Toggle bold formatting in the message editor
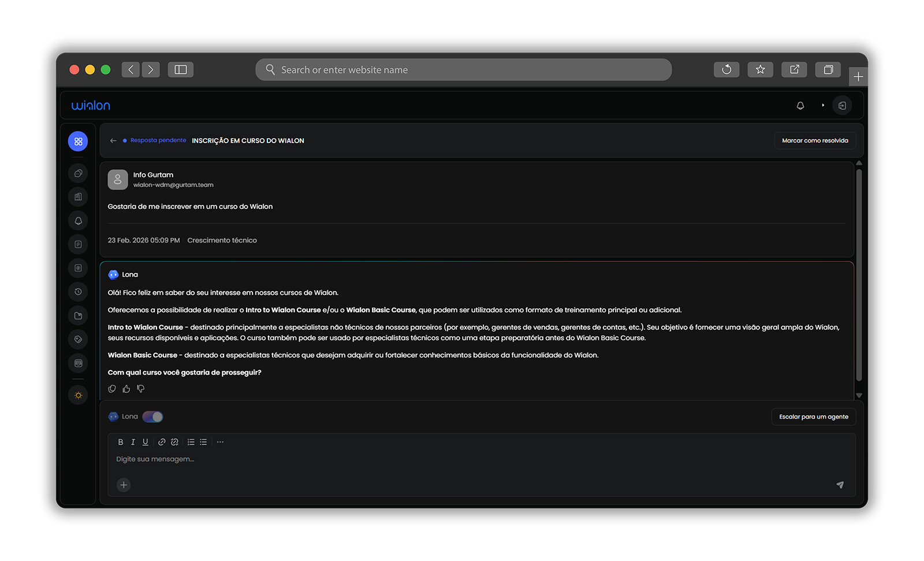The height and width of the screenshot is (561, 924). (121, 442)
